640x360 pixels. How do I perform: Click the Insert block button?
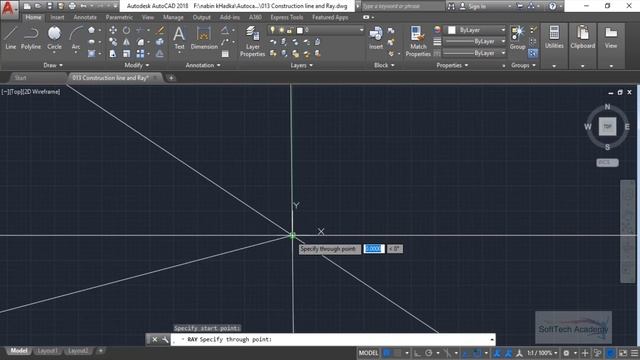(376, 38)
